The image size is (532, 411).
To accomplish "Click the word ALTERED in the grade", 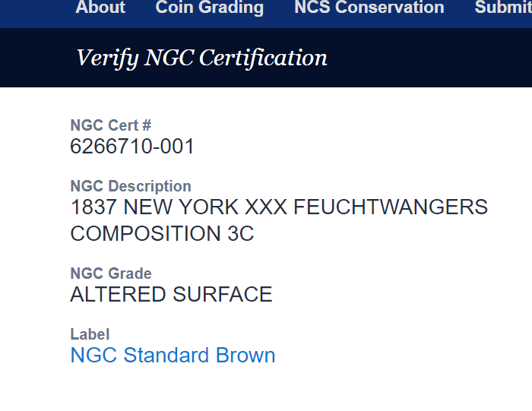I will click(119, 295).
